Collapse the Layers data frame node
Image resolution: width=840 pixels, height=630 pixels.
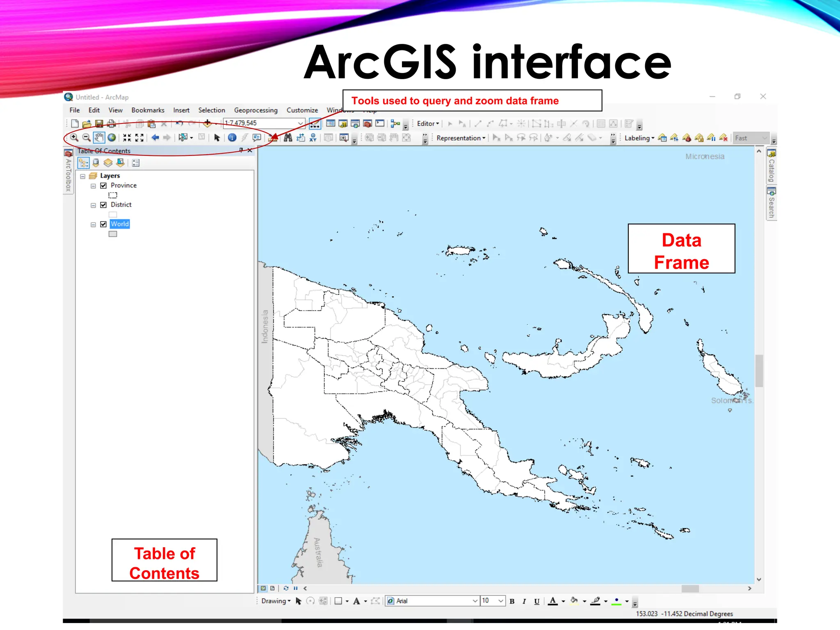coord(82,176)
